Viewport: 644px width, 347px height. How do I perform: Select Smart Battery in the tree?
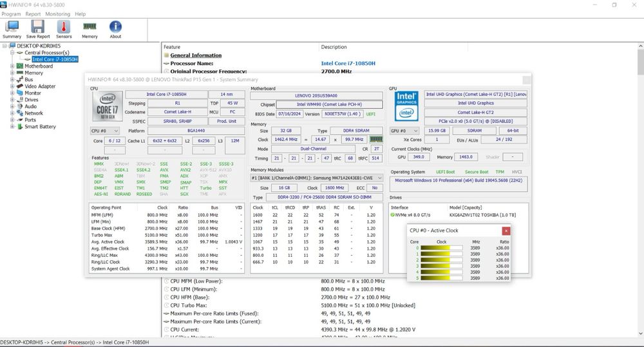click(40, 127)
